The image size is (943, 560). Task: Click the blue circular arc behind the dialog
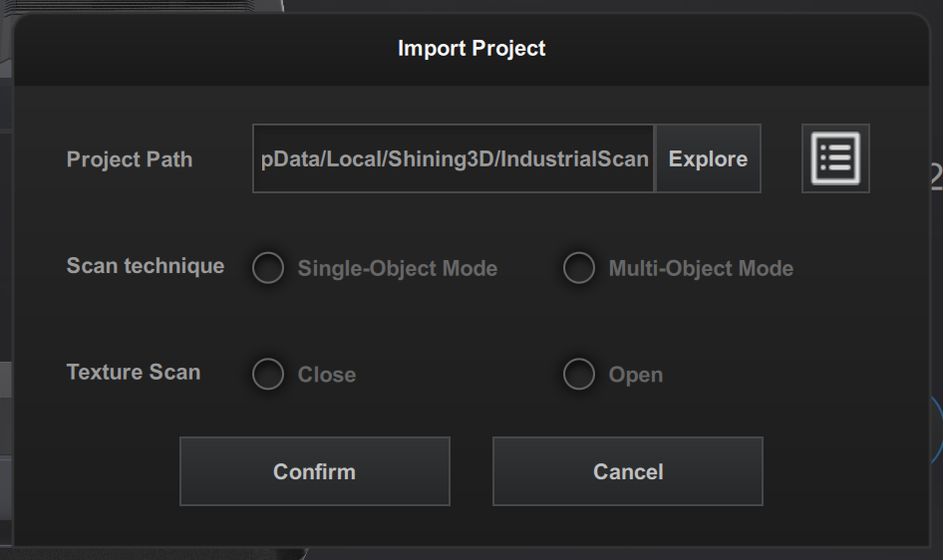[938, 419]
